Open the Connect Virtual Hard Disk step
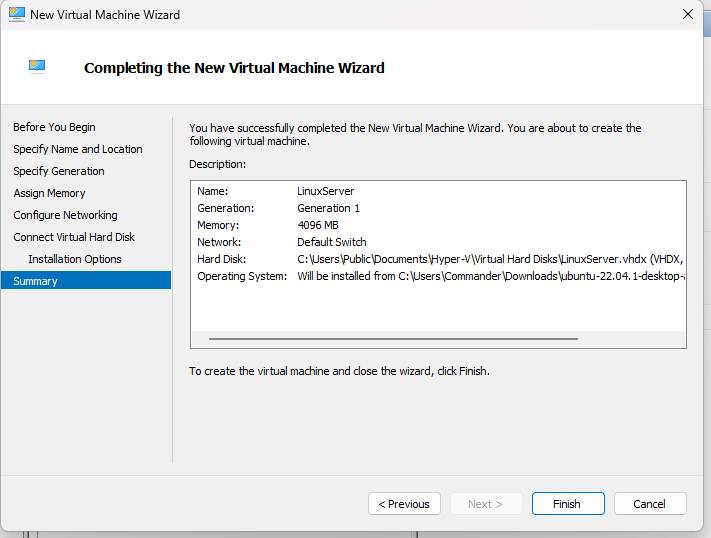The height and width of the screenshot is (538, 711). 74,237
